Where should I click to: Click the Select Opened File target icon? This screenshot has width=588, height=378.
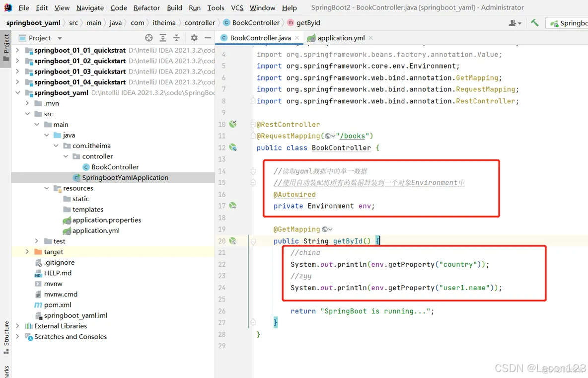pos(149,38)
